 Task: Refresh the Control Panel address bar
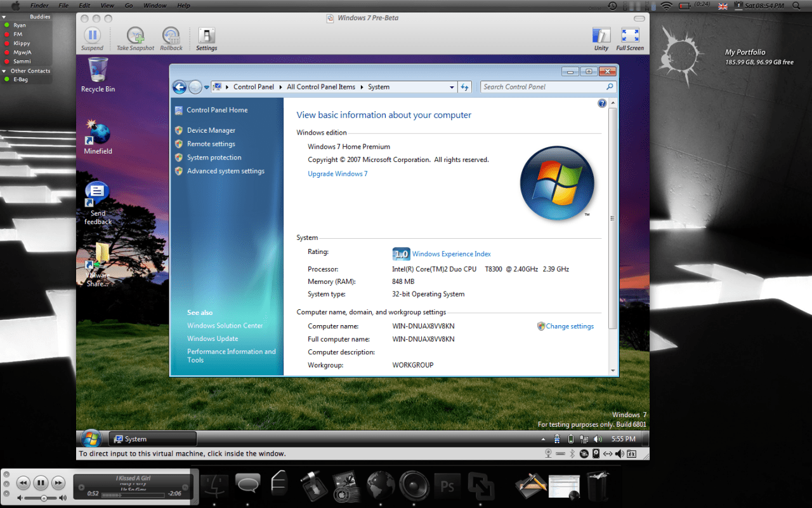point(465,87)
